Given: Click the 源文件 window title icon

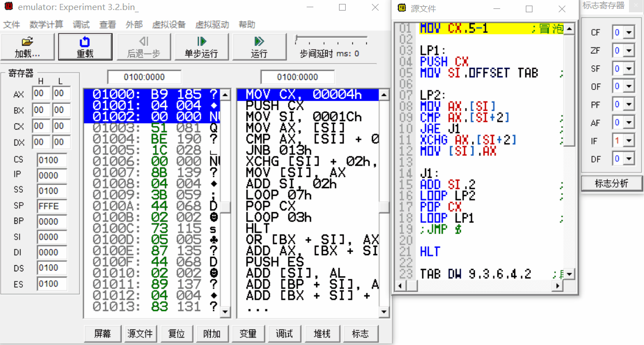Looking at the screenshot, I should point(401,8).
